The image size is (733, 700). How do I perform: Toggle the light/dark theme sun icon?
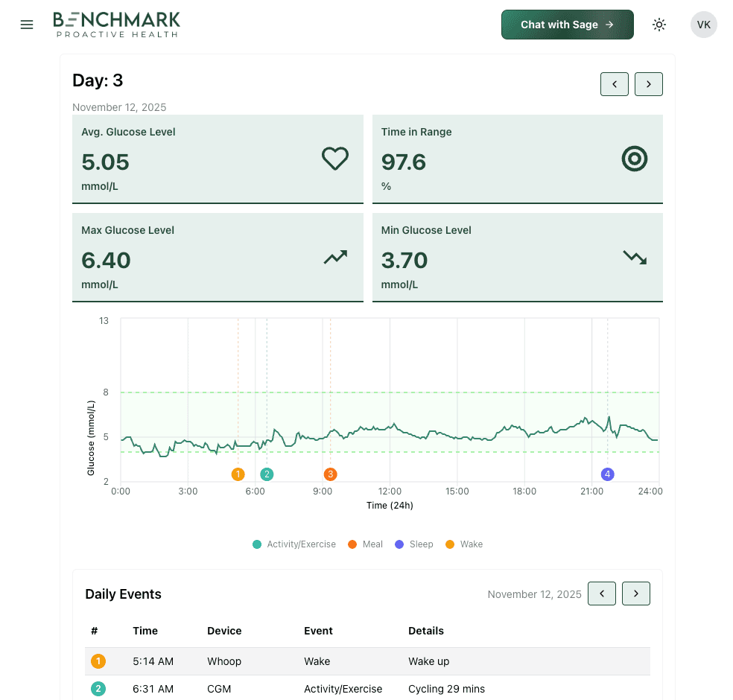click(x=659, y=25)
